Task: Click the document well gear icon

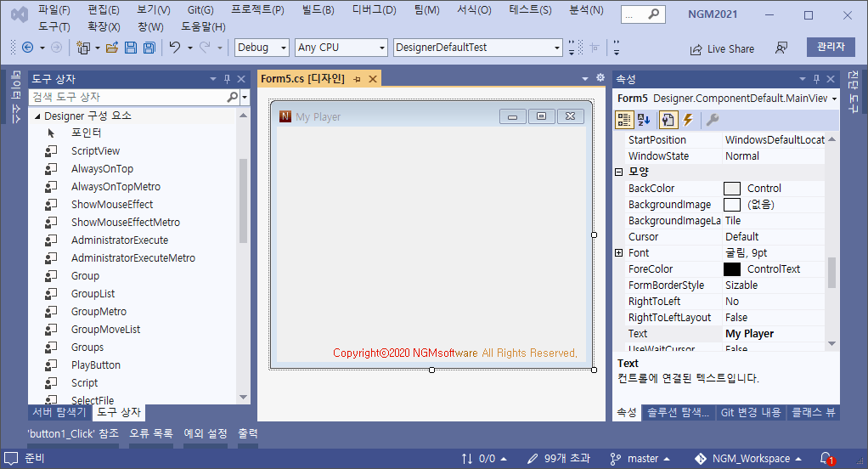Action: 600,78
